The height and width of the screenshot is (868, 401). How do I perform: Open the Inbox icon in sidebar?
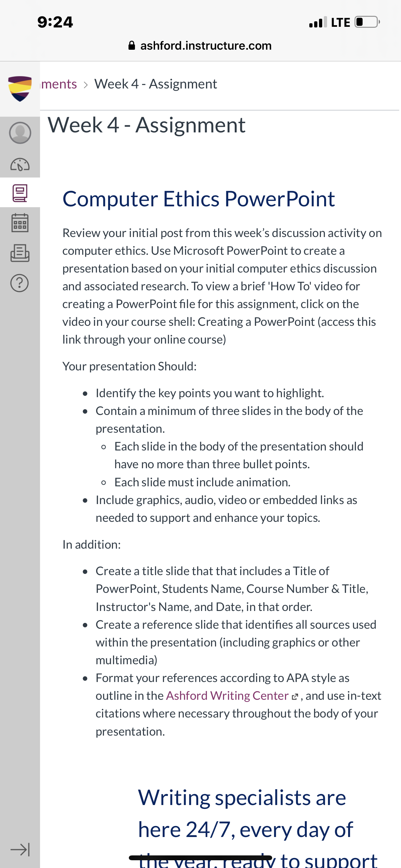pyautogui.click(x=20, y=253)
